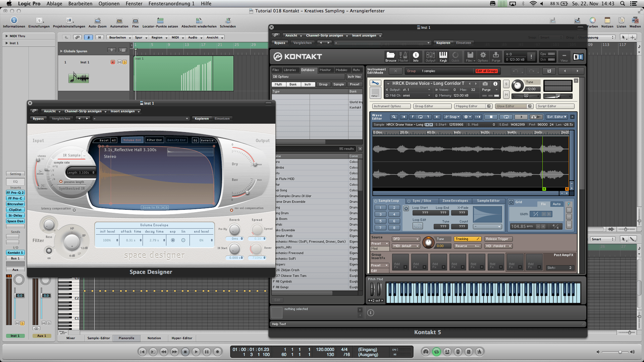Enable preserve length option
Viewport: 644px width, 362px height.
(x=61, y=182)
